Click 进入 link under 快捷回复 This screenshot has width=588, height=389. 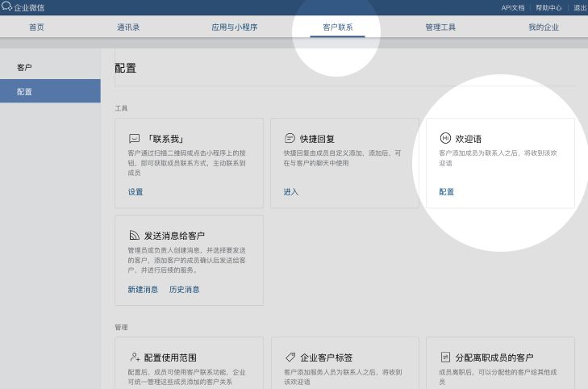coord(290,192)
